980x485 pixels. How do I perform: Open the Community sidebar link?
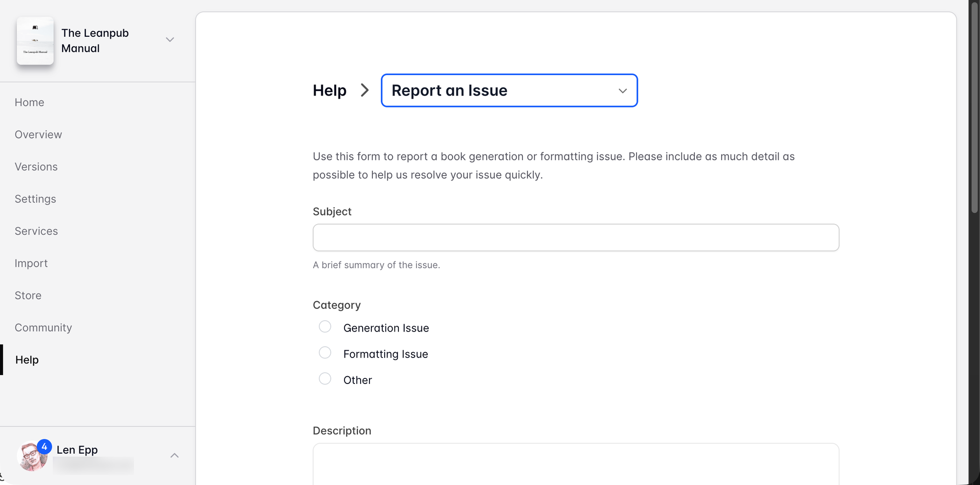pyautogui.click(x=43, y=328)
